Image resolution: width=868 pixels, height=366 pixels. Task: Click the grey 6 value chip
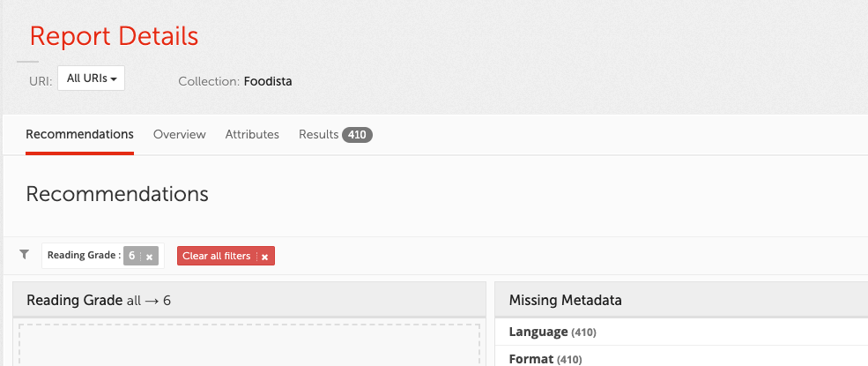point(132,256)
